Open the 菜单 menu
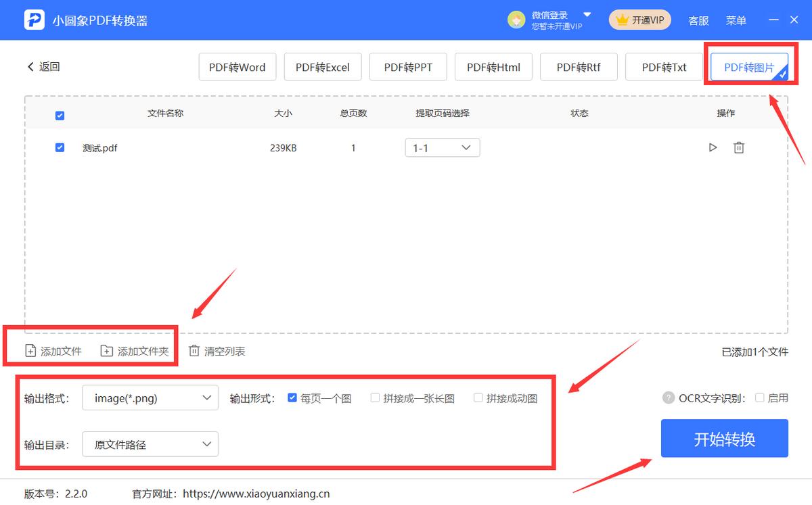The width and height of the screenshot is (812, 505). 736,20
